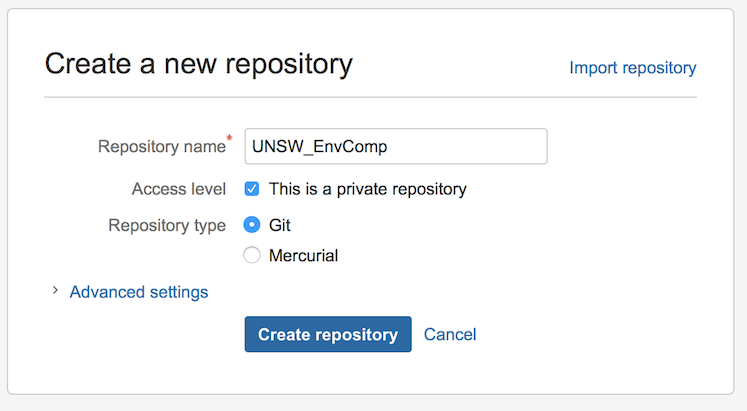Select the Mercurial radio button
The height and width of the screenshot is (411, 747).
click(252, 255)
